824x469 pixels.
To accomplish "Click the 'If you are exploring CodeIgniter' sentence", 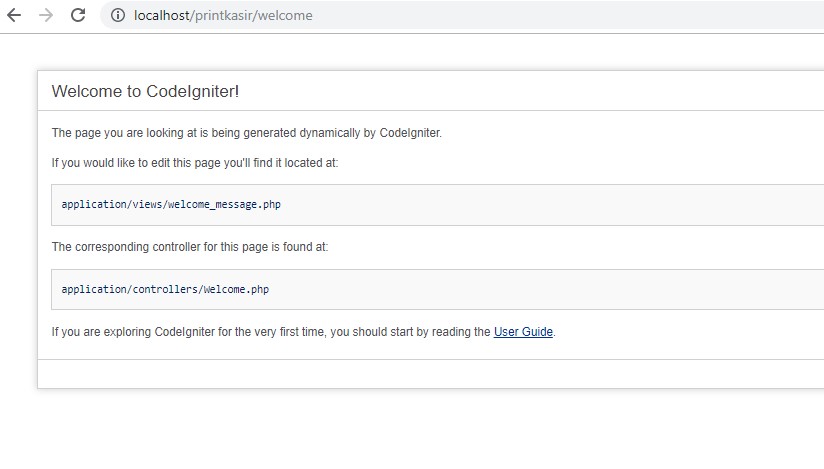I will (303, 332).
